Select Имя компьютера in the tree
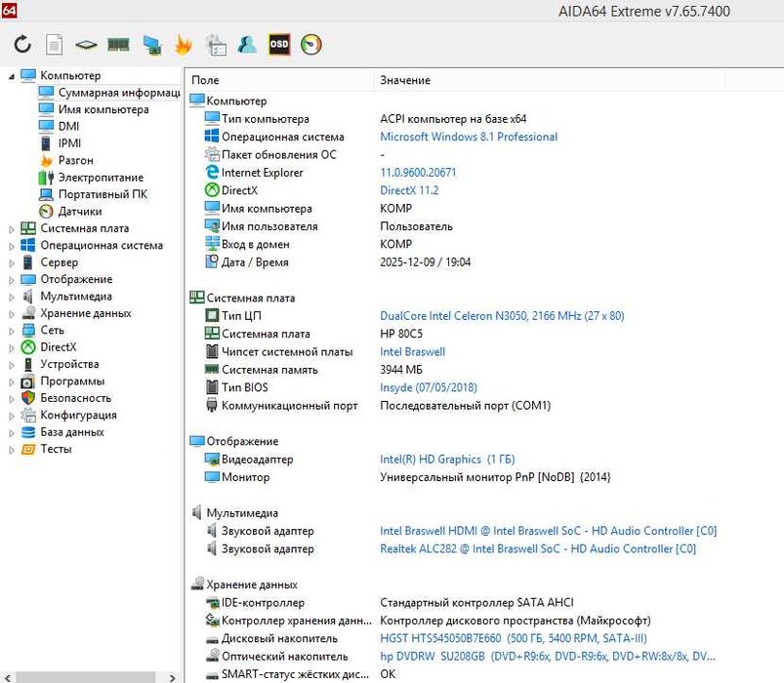 click(x=103, y=109)
